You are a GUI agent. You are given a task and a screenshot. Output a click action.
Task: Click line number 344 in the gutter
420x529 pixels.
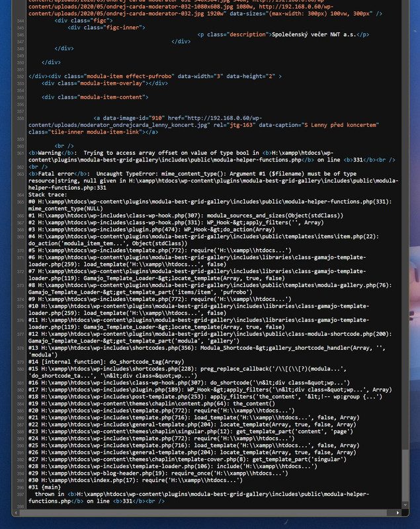coord(21,21)
